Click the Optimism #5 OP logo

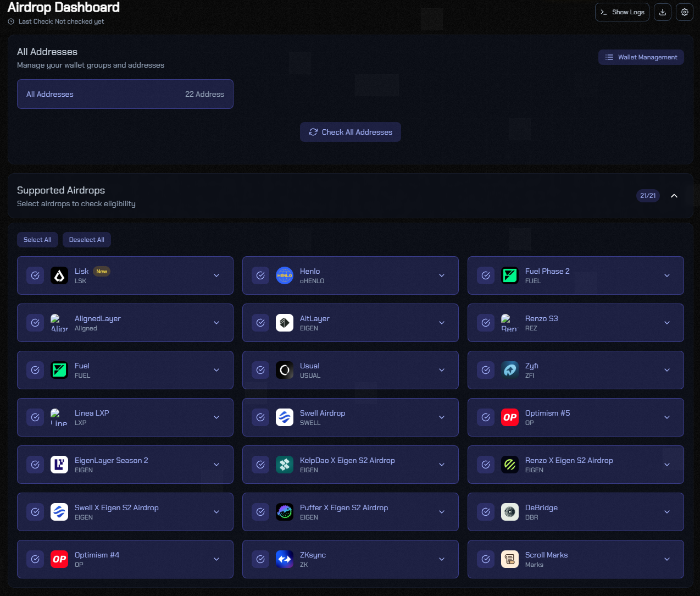[510, 417]
